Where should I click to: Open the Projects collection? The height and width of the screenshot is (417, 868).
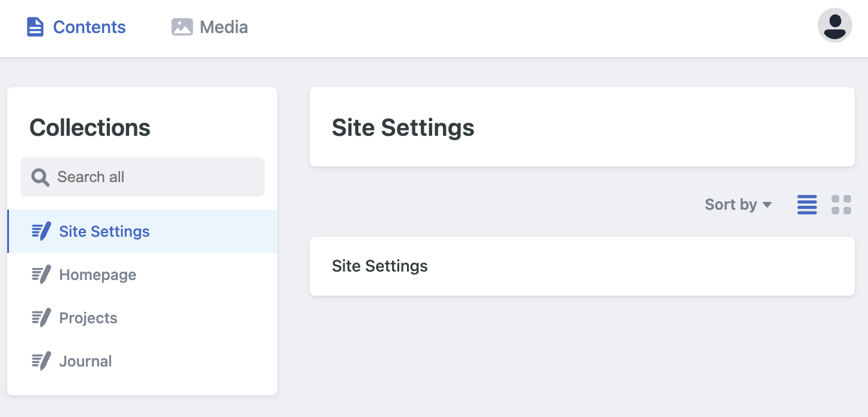88,317
